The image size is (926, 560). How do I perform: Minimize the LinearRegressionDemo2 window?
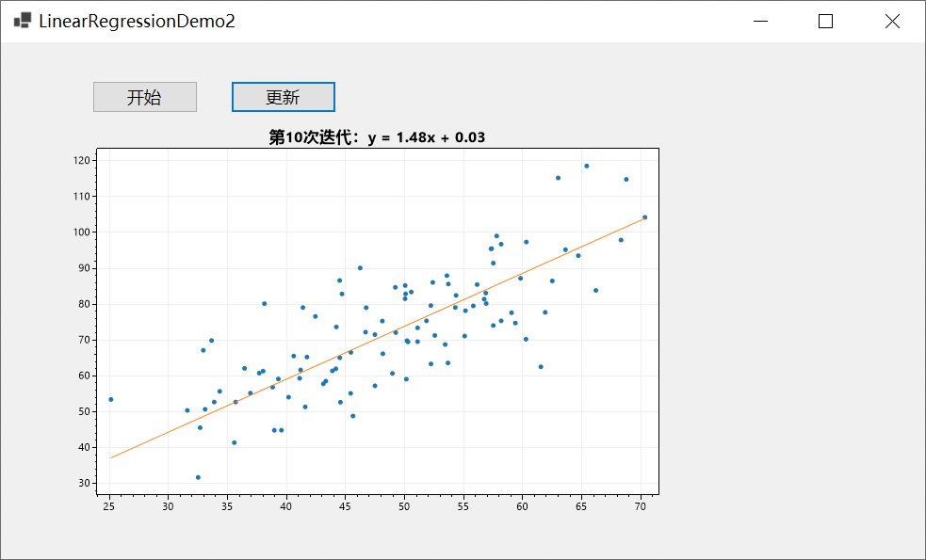coord(760,22)
